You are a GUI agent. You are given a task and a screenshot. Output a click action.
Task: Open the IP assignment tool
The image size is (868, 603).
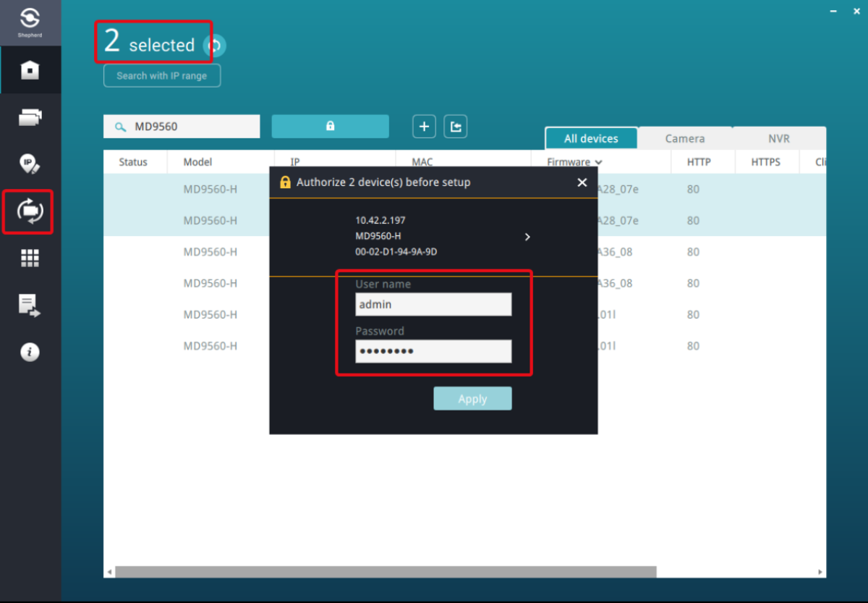point(30,164)
